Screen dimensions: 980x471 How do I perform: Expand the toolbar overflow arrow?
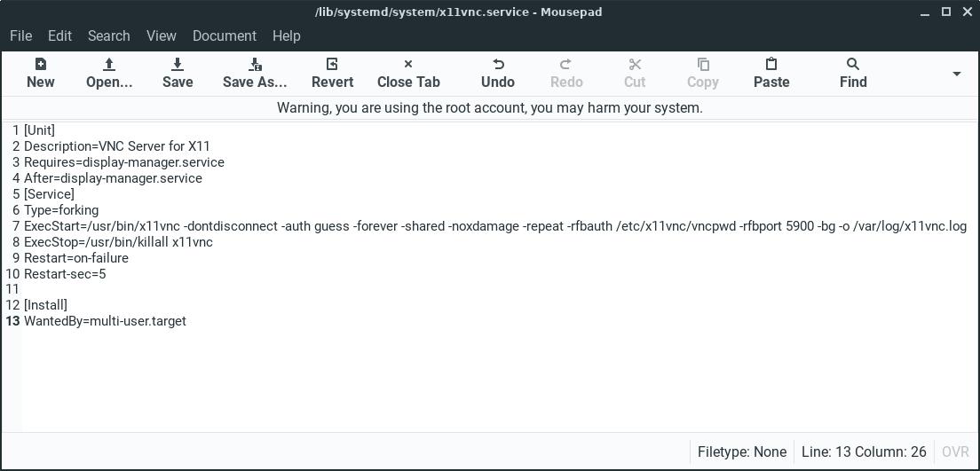point(956,74)
